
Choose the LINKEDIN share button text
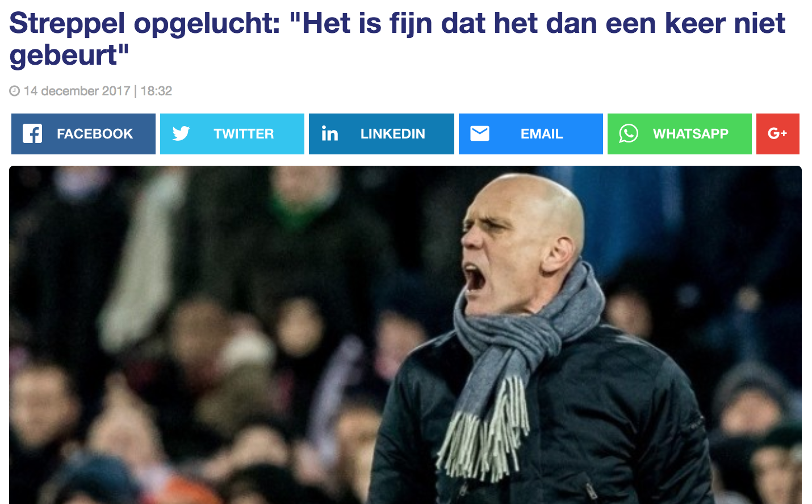[x=393, y=134]
